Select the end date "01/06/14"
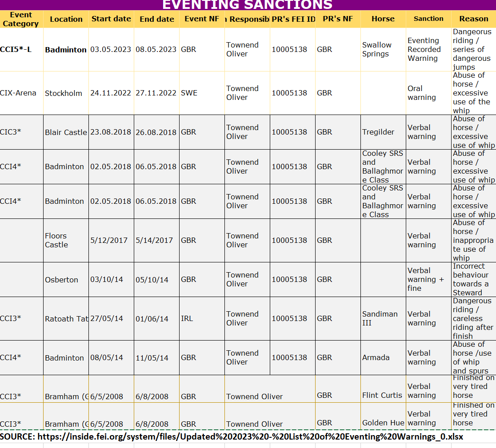 coord(156,318)
